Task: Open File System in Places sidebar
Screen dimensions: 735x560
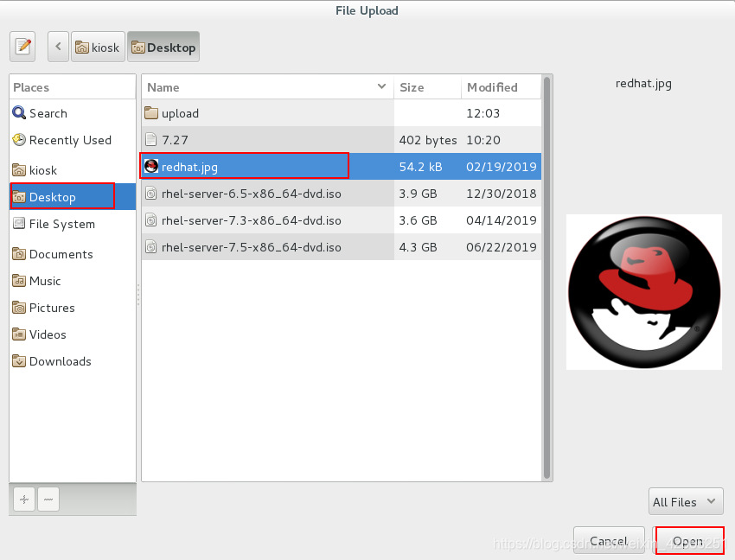Action: pos(73,224)
